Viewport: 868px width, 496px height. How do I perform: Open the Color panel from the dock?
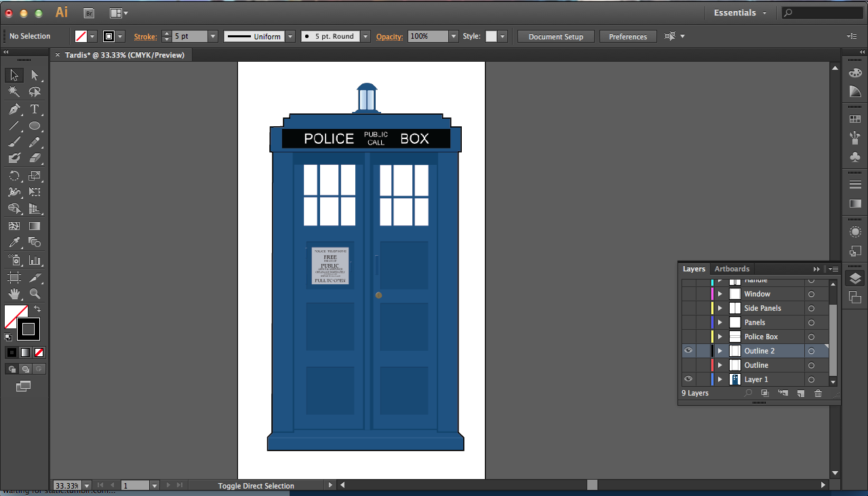(x=855, y=73)
